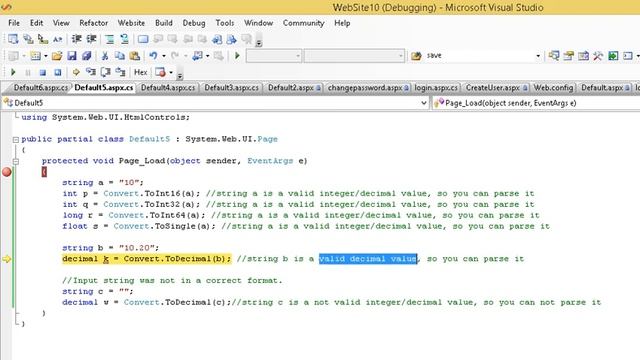The width and height of the screenshot is (640, 360).
Task: Collapse the Page_Load method outline node
Action: (16, 161)
